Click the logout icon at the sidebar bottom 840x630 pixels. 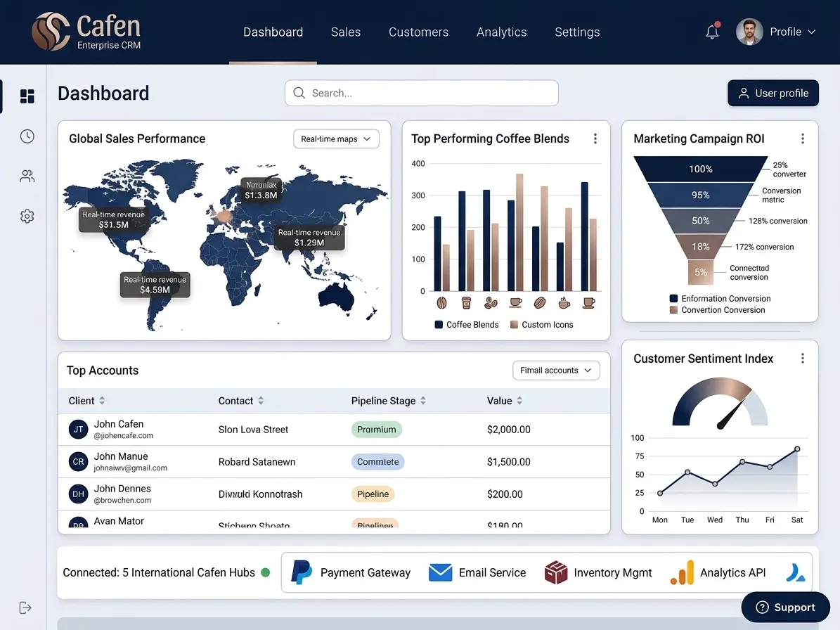pos(25,607)
